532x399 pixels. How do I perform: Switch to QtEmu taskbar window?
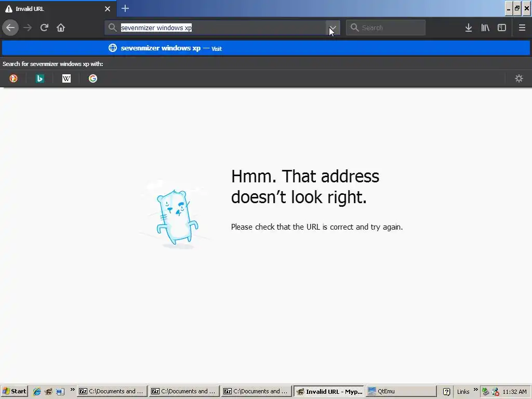click(x=401, y=391)
